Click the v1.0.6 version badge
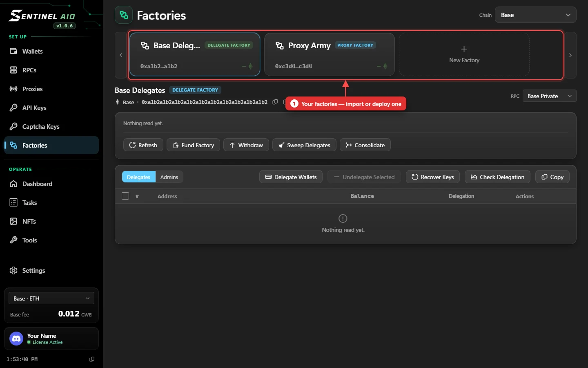The width and height of the screenshot is (588, 368). point(65,26)
